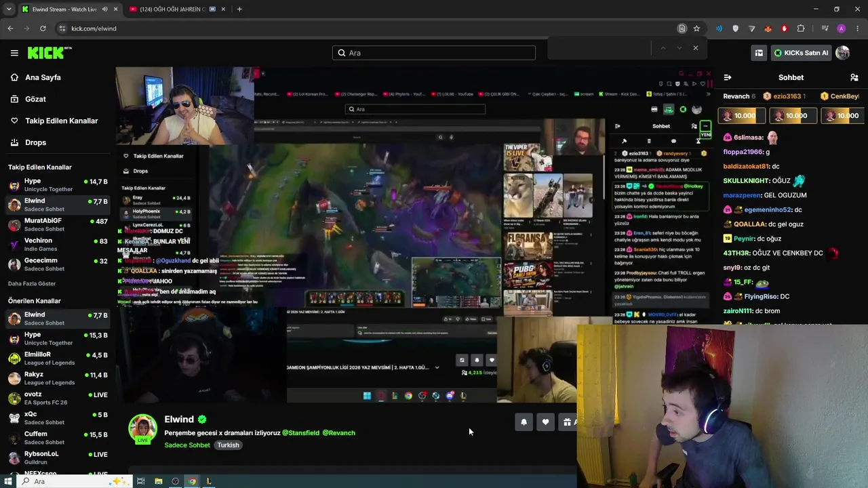
Task: Click the first 10.000 gift leaderboard badge
Action: click(742, 116)
